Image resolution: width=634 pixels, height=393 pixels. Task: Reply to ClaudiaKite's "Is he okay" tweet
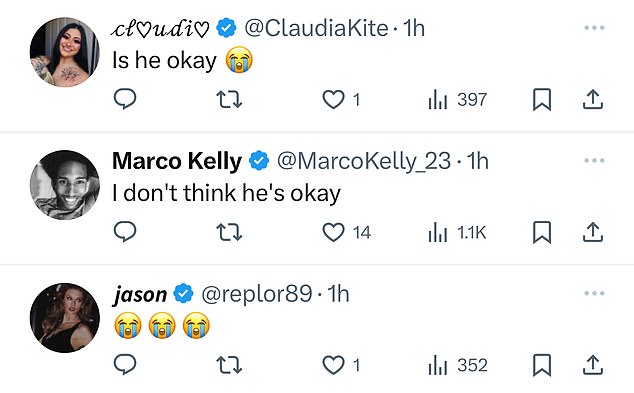[125, 99]
